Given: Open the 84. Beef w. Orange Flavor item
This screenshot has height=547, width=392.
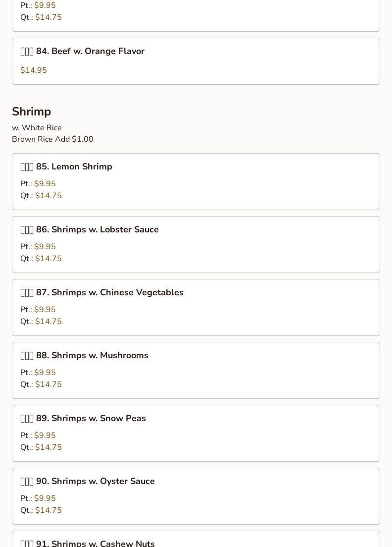Looking at the screenshot, I should tap(90, 52).
